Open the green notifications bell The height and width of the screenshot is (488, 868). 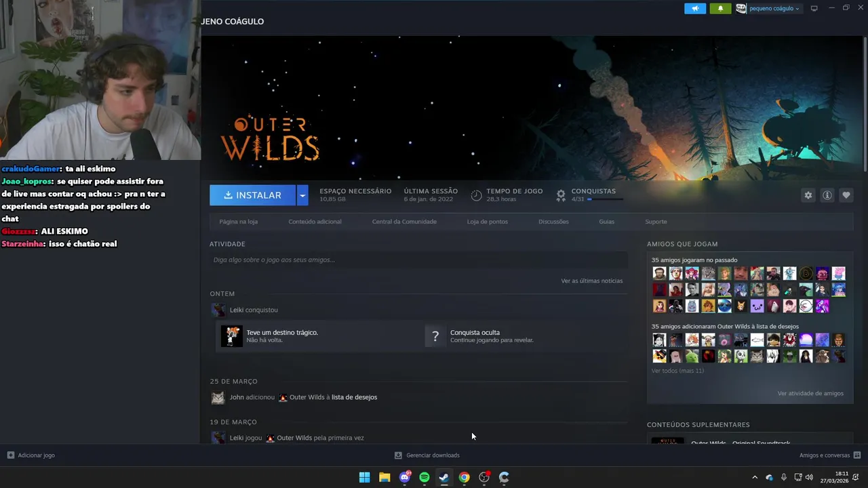pos(720,8)
